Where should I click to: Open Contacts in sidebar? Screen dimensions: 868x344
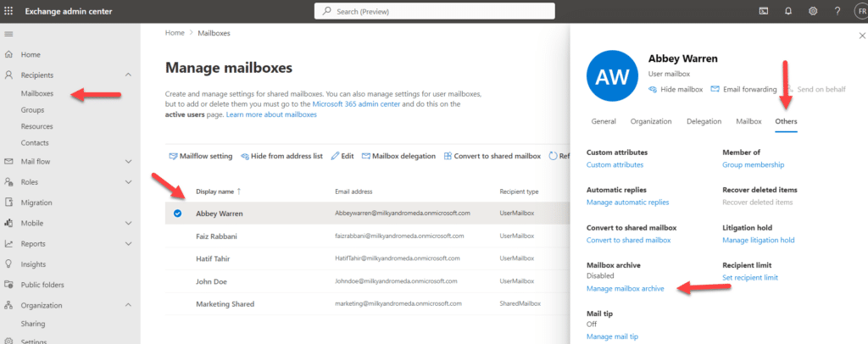pyautogui.click(x=35, y=142)
